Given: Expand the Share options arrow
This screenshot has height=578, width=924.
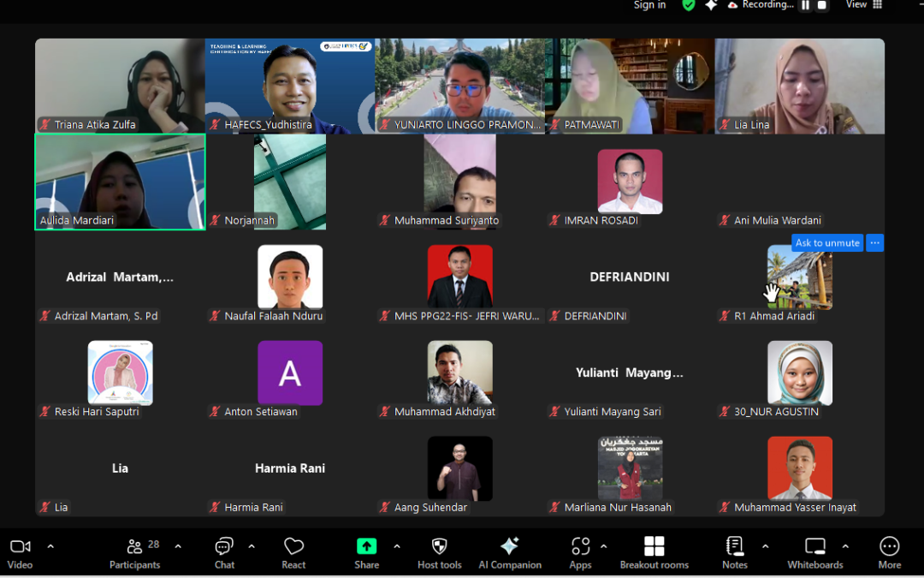Looking at the screenshot, I should click(397, 546).
